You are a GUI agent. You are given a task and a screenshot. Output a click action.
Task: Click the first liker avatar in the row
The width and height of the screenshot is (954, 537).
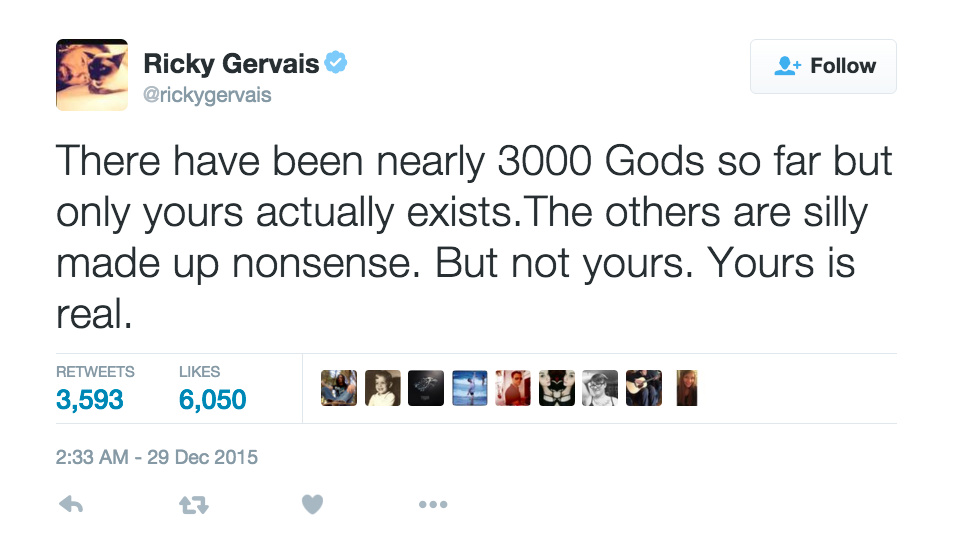[x=339, y=388]
